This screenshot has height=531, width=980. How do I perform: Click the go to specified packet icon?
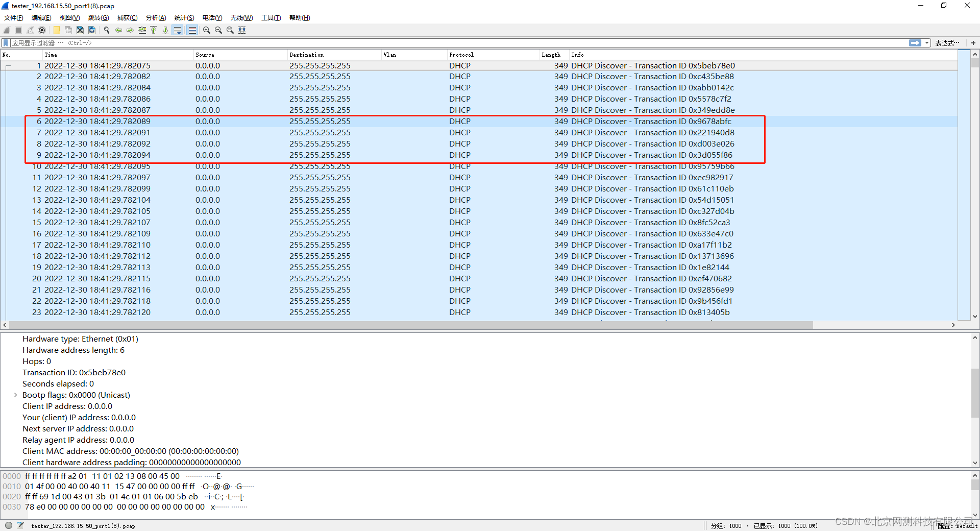point(142,30)
